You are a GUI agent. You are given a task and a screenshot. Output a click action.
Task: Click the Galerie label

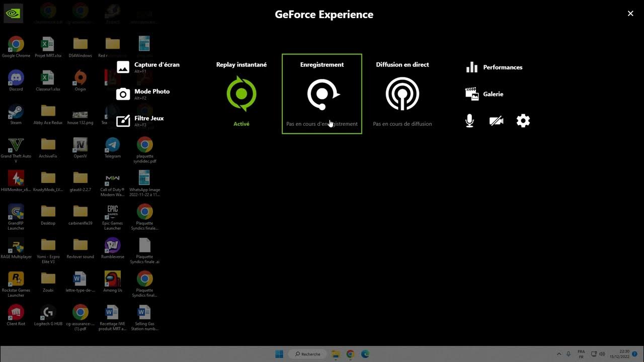click(x=493, y=94)
